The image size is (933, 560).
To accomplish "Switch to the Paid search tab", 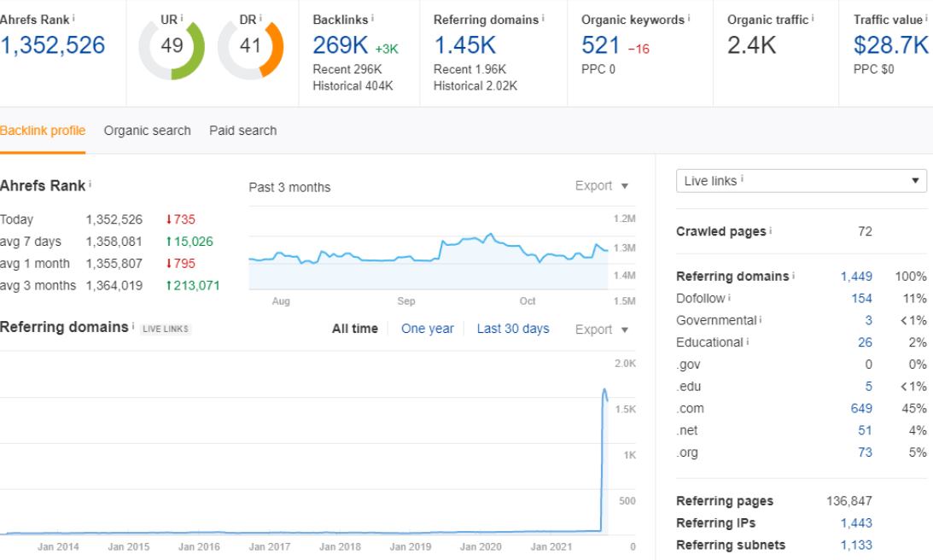I will coord(242,131).
